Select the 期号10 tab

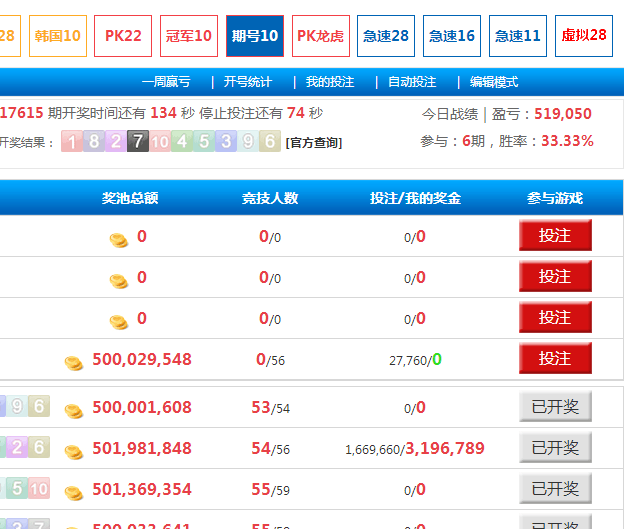tap(255, 36)
